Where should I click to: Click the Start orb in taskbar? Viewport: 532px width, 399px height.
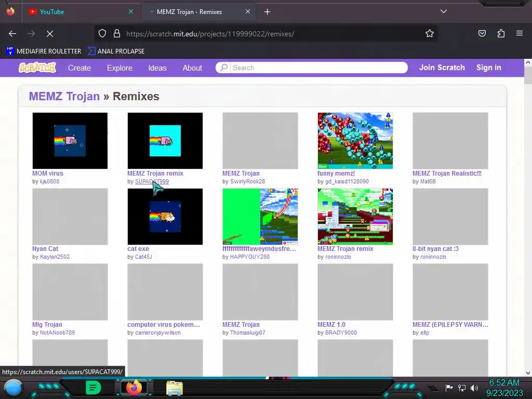14,388
